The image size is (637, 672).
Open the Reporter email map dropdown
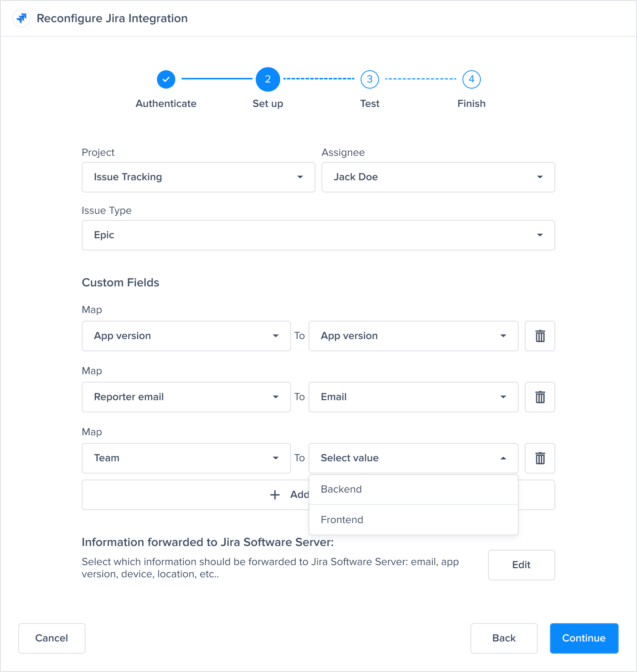point(186,397)
